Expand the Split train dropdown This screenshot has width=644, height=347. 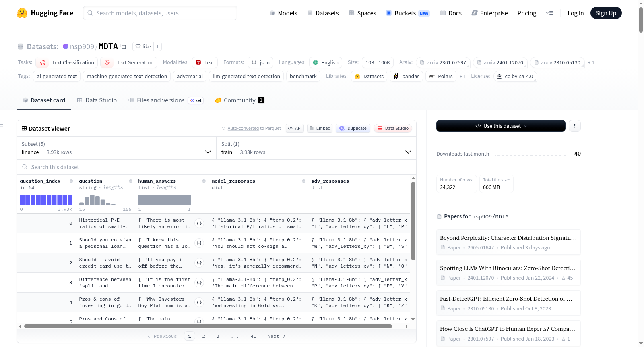point(316,148)
